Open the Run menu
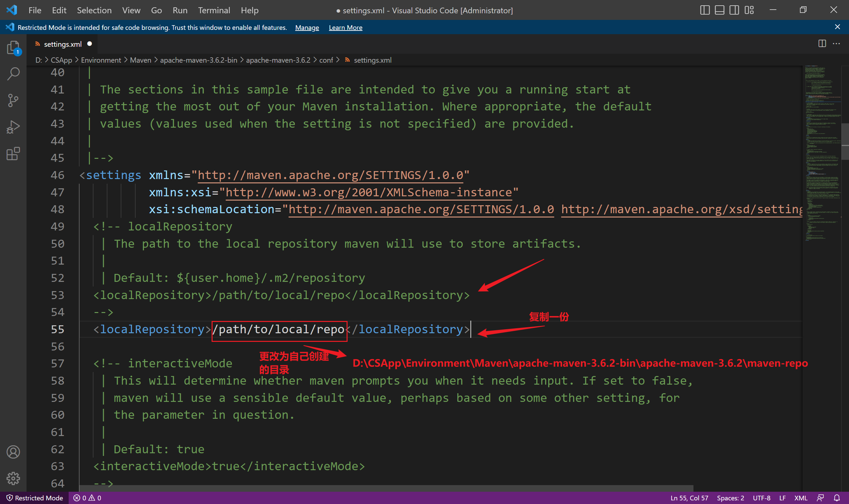This screenshot has width=849, height=504. click(x=180, y=10)
